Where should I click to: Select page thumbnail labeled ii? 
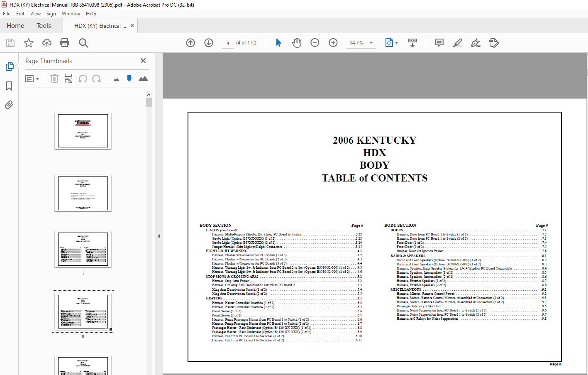click(83, 311)
